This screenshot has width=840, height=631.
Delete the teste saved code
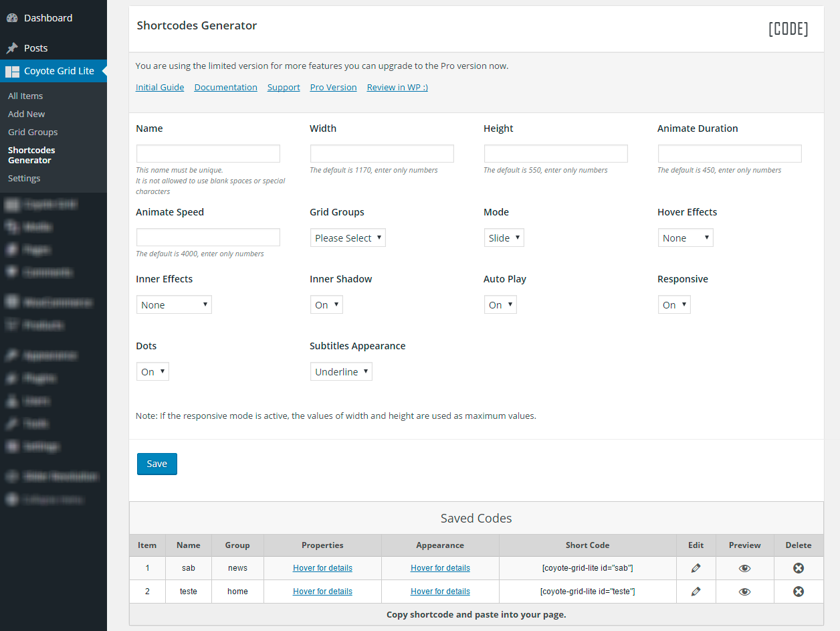pos(798,592)
